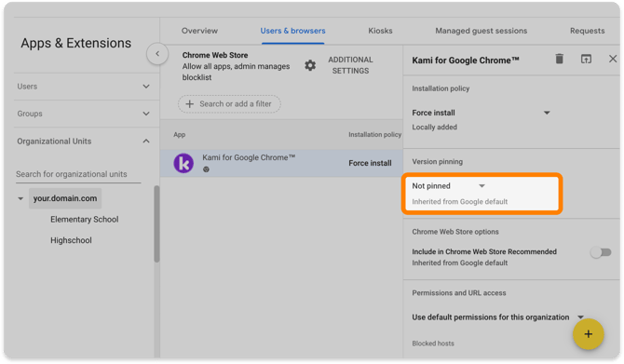Expand the Groups section
The height and width of the screenshot is (364, 624).
83,114
